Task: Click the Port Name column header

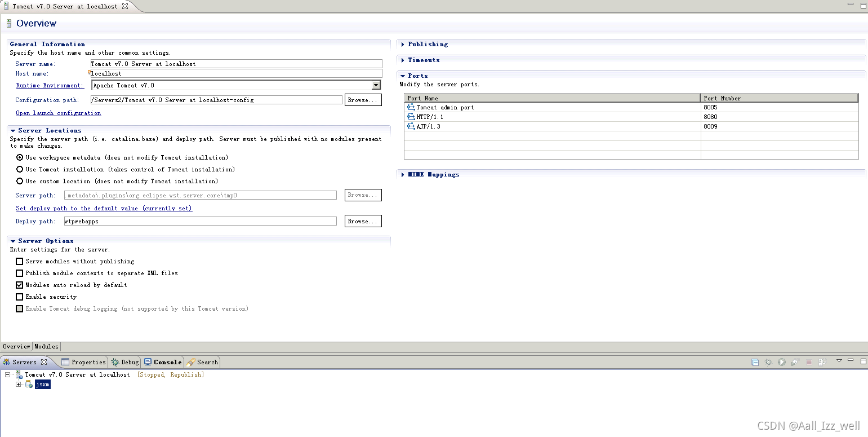Action: tap(553, 98)
